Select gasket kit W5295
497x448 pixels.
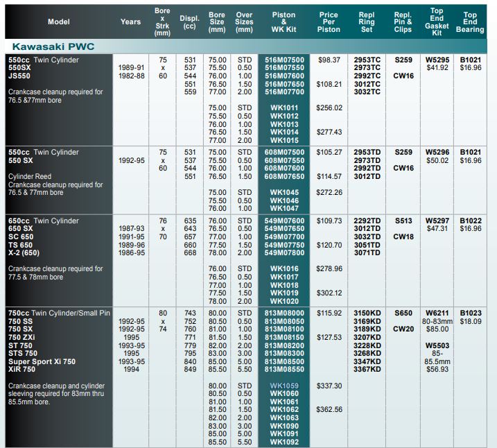(437, 60)
